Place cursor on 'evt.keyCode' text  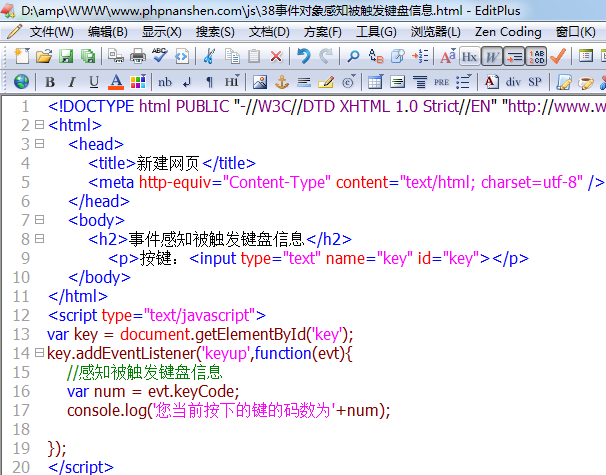[x=191, y=392]
